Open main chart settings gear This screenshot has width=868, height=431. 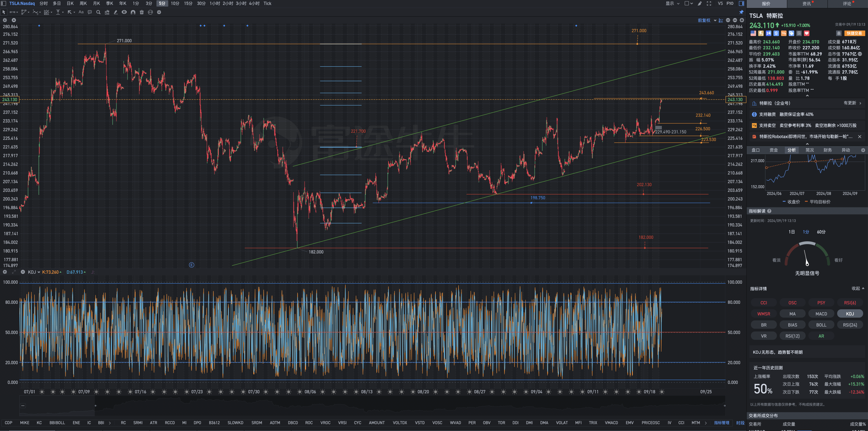pyautogui.click(x=5, y=20)
